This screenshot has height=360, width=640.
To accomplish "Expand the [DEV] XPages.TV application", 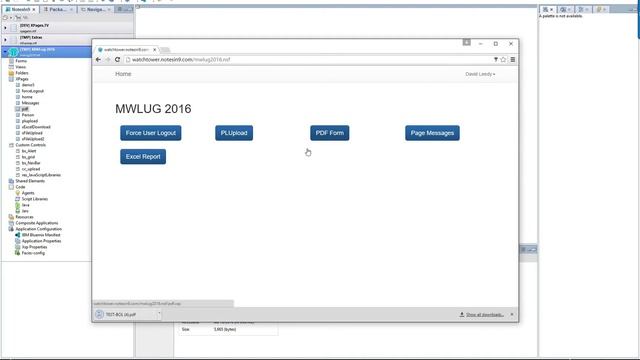I will tap(5, 28).
